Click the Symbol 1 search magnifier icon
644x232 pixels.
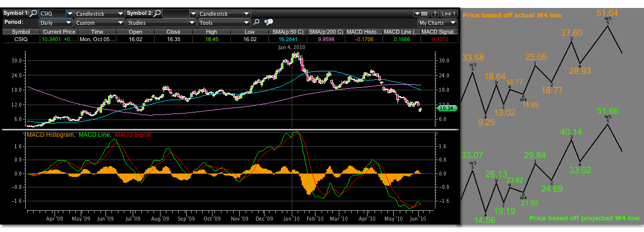34,14
